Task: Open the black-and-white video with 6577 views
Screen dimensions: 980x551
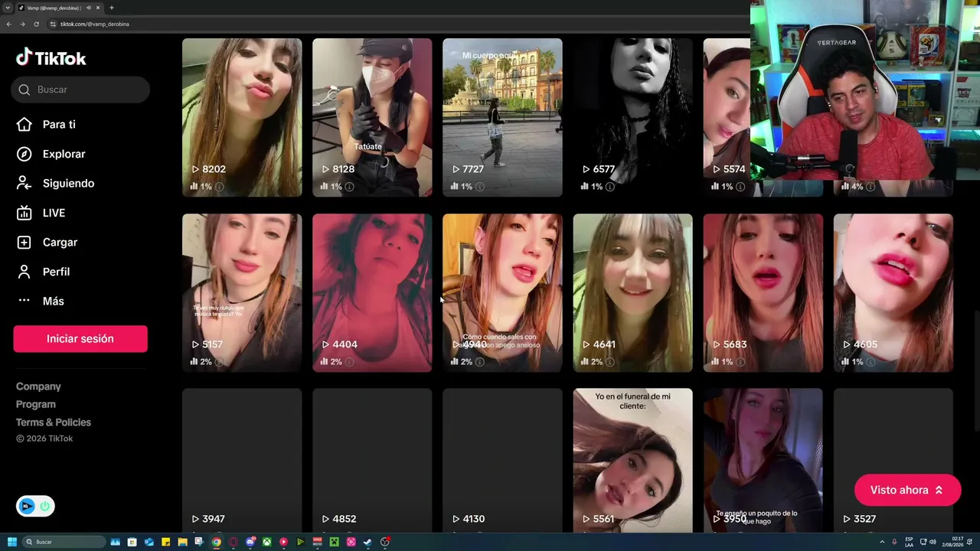Action: tap(632, 118)
